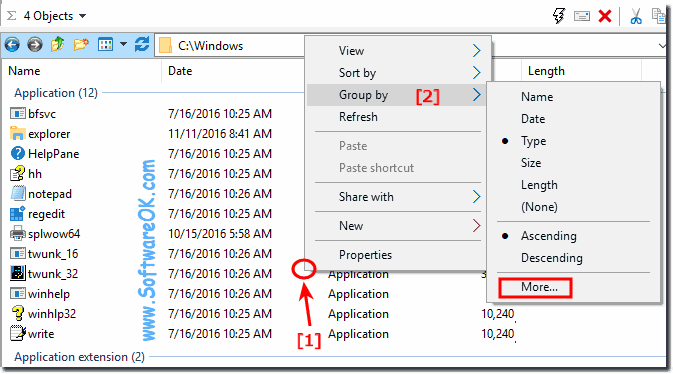This screenshot has height=374, width=673.
Task: Expand the Application extension (2) group
Action: 79,357
